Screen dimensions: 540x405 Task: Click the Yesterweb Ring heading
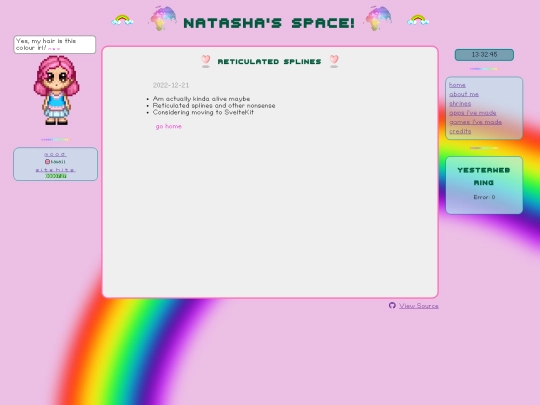pos(484,176)
